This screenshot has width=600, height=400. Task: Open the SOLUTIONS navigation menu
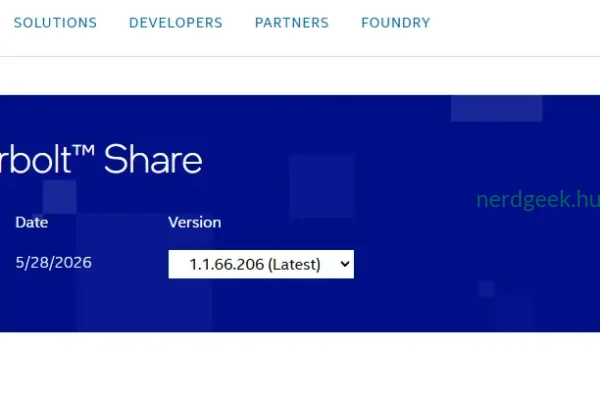pos(55,23)
